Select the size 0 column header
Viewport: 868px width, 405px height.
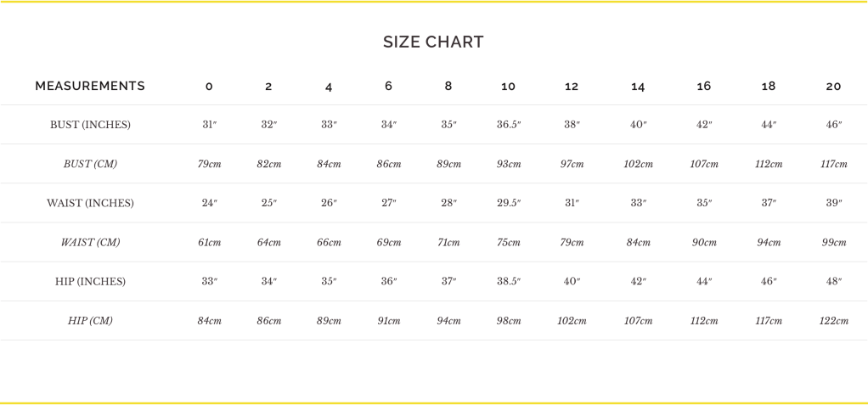click(209, 87)
